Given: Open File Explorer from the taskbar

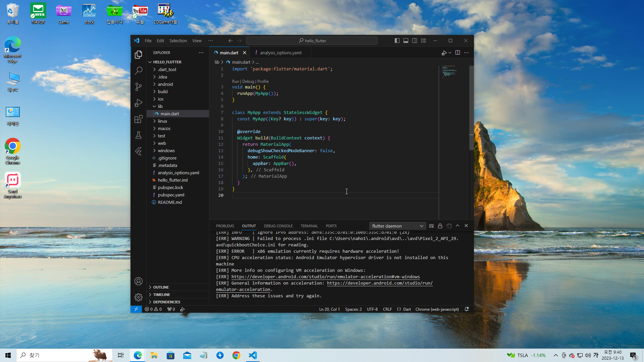Looking at the screenshot, I should [154, 355].
